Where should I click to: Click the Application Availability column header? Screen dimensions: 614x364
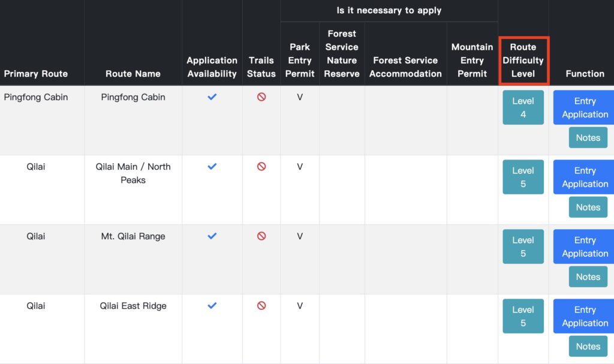pyautogui.click(x=212, y=67)
